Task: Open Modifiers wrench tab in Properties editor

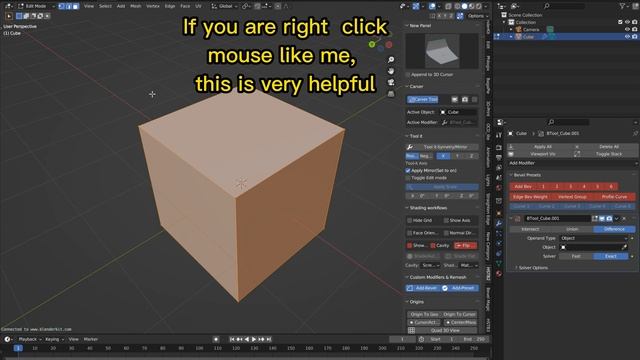Action: click(x=499, y=223)
